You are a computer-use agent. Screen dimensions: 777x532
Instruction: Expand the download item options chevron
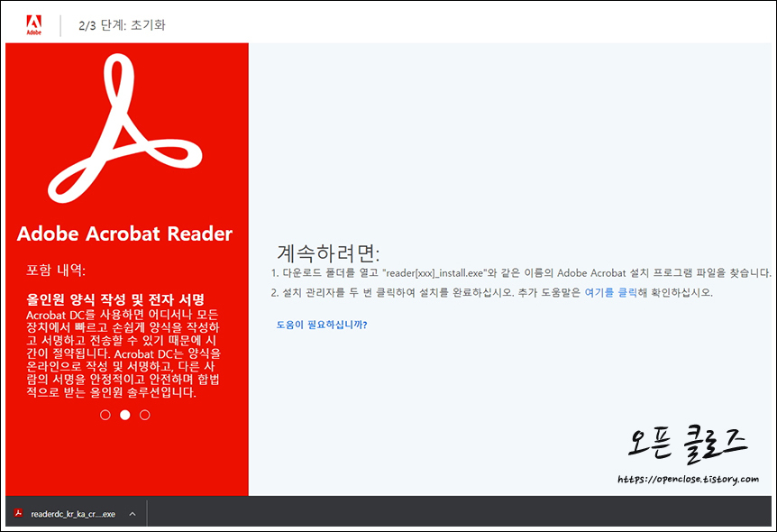(x=133, y=514)
